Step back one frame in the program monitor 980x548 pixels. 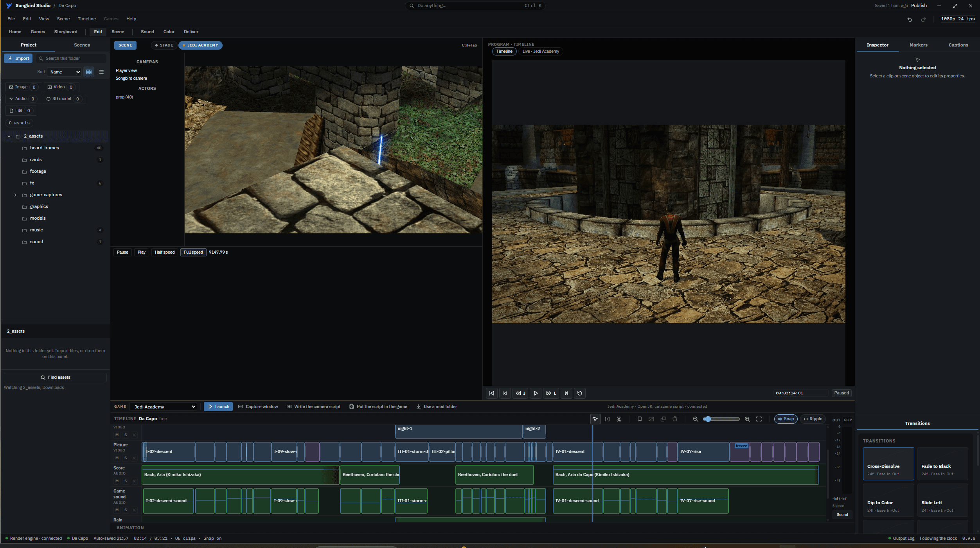coord(505,393)
